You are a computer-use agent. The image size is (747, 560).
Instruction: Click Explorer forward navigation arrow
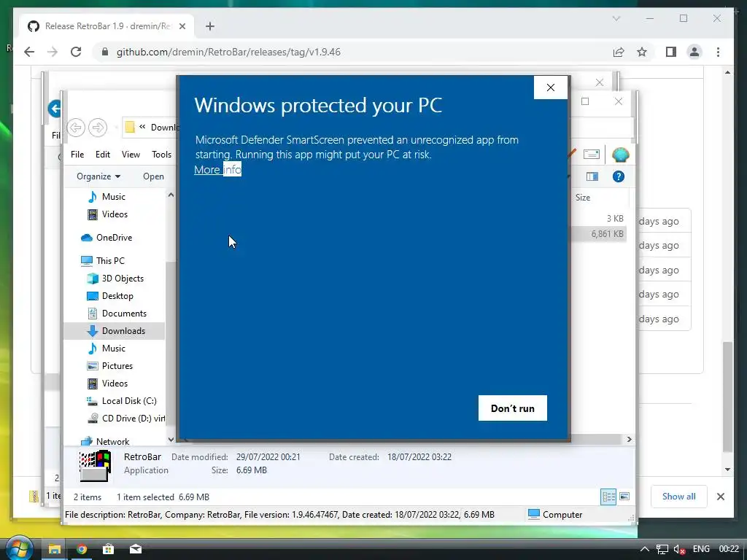[98, 128]
